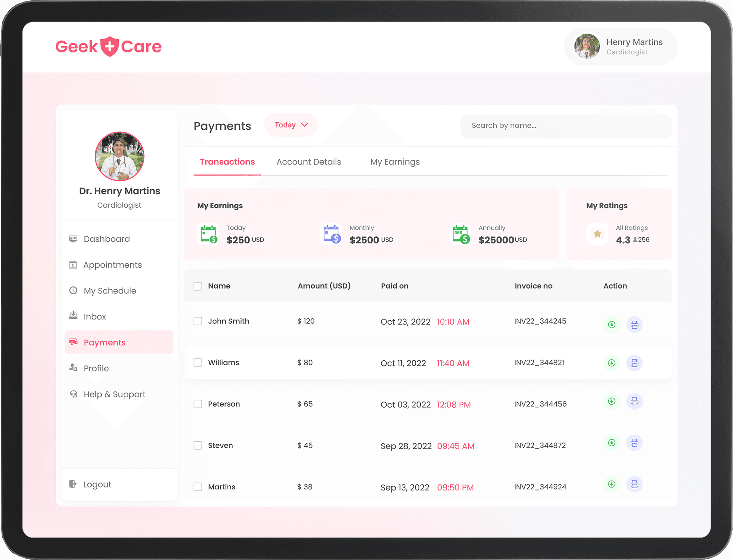Print John Smith's invoice
The image size is (733, 560).
[x=635, y=324]
